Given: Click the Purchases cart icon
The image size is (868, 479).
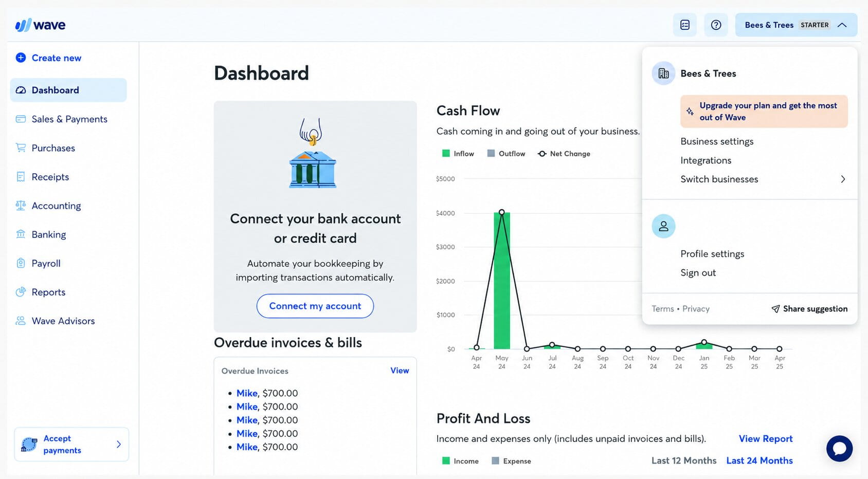Looking at the screenshot, I should 21,148.
